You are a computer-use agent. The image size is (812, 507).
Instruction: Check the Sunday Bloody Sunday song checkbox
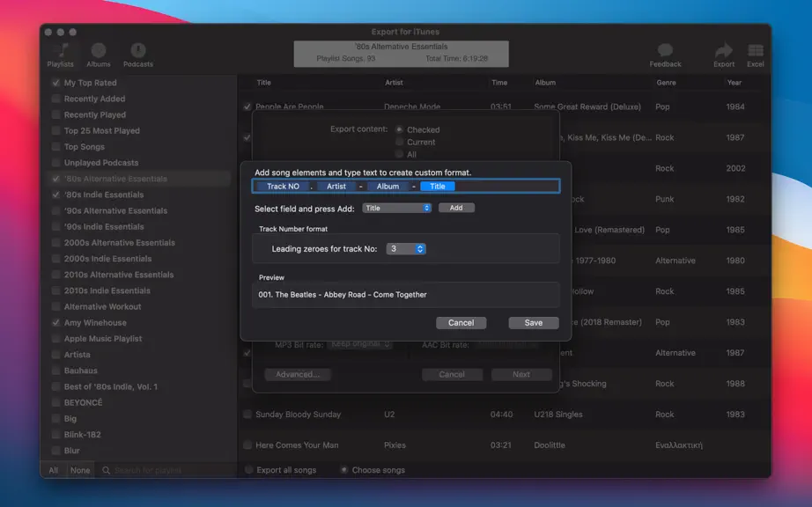tap(247, 415)
